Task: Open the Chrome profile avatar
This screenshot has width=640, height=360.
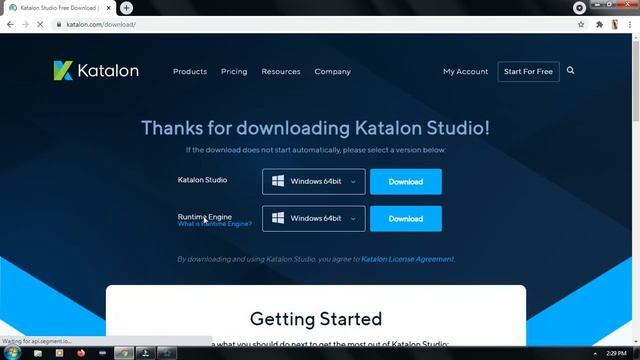Action: click(615, 24)
